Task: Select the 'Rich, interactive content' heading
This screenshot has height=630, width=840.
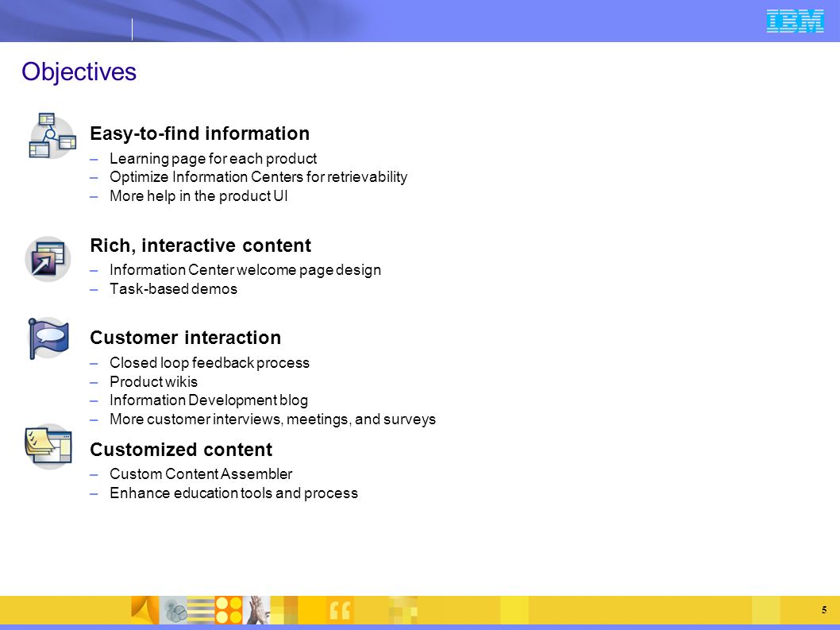Action: [x=200, y=245]
